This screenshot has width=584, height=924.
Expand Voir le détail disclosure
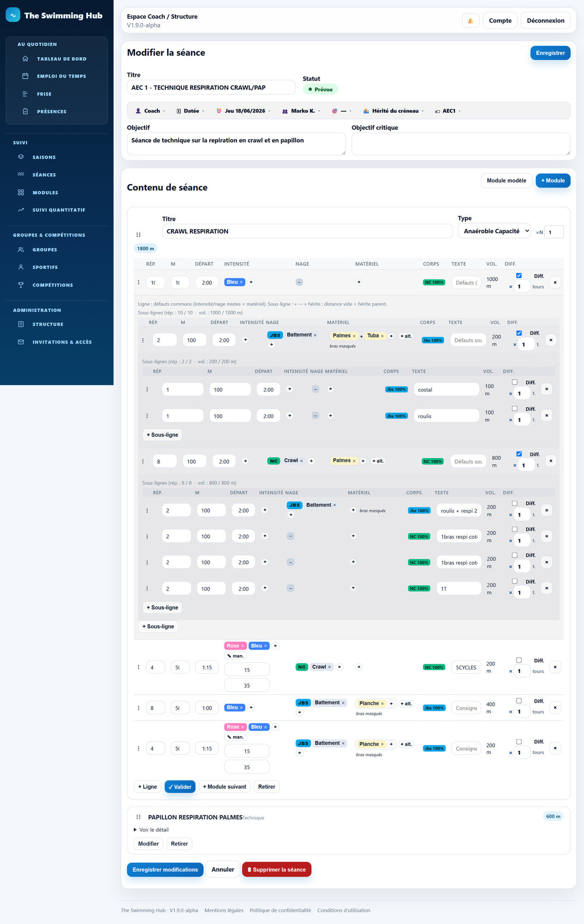pos(151,830)
